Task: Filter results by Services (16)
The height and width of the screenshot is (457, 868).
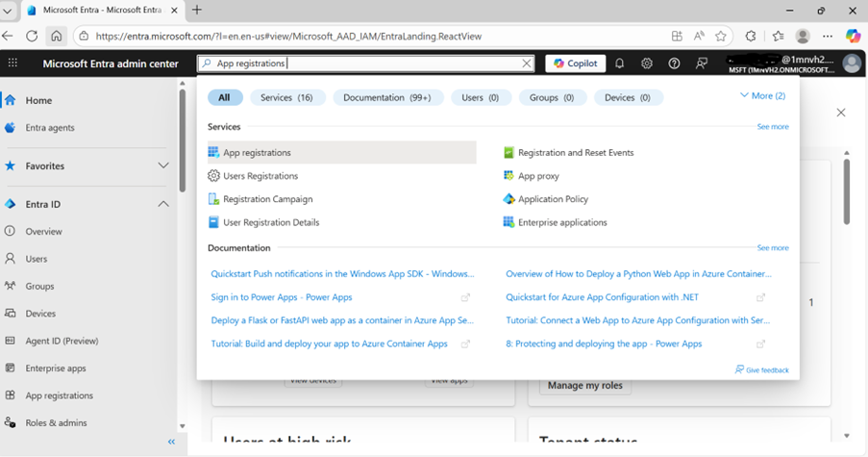Action: click(x=286, y=97)
